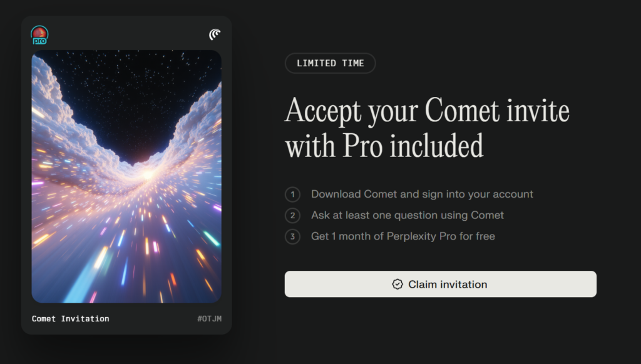Click the Comet Invitation card label
Viewport: 641px width, 364px height.
pyautogui.click(x=70, y=319)
